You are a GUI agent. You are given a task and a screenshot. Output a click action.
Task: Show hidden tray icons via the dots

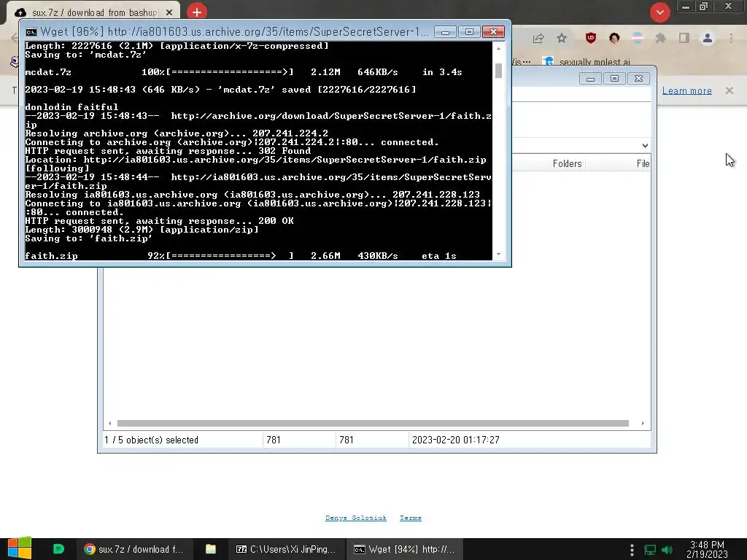pos(632,550)
